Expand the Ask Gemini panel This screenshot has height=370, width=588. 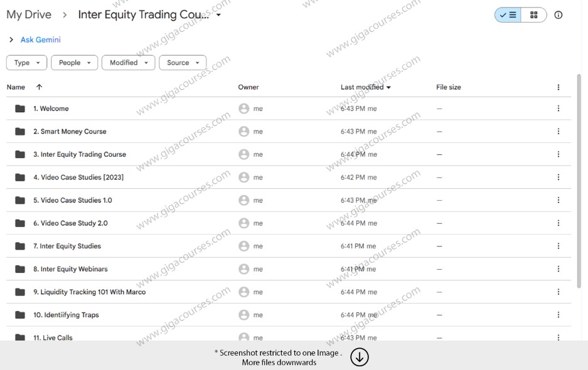point(11,39)
